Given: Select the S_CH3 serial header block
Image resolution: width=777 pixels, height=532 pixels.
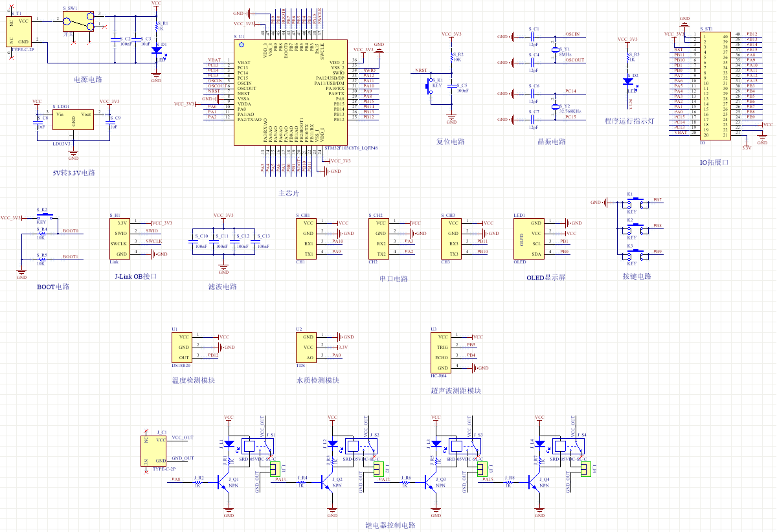Looking at the screenshot, I should tap(453, 238).
